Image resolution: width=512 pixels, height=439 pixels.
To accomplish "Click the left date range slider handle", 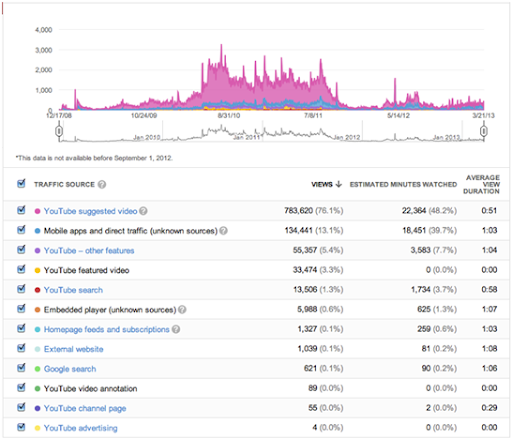I will point(59,131).
